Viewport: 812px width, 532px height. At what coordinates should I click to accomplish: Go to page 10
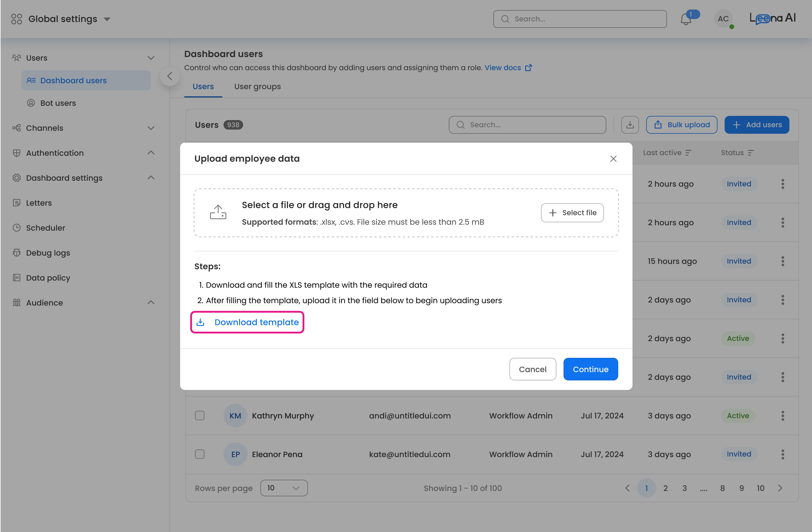[x=760, y=488]
